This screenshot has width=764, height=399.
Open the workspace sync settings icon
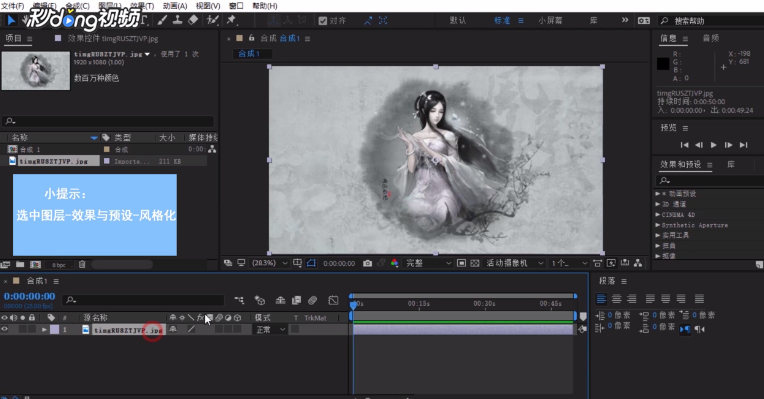coord(644,20)
